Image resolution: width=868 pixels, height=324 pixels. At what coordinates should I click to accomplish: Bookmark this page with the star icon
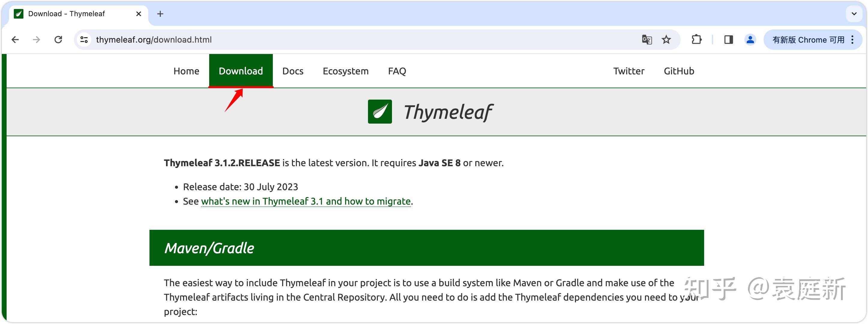point(666,39)
